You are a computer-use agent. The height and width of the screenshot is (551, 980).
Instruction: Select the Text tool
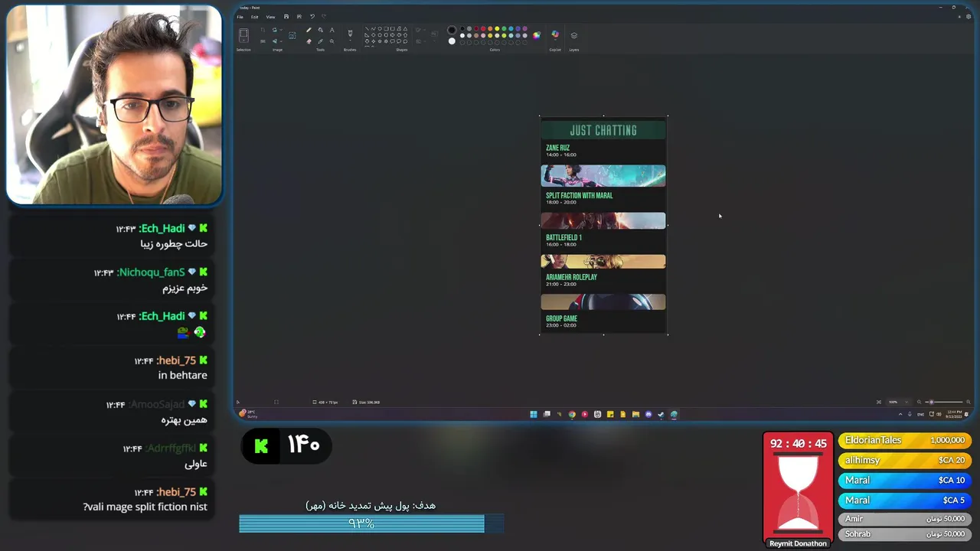pyautogui.click(x=332, y=30)
